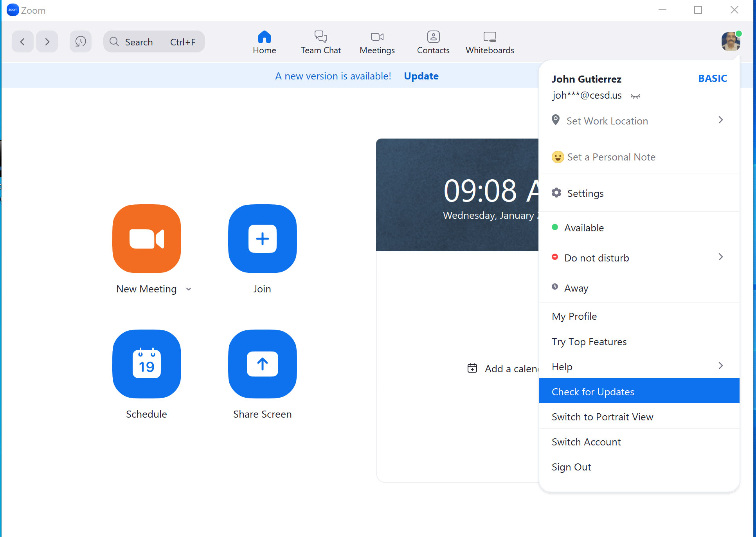Click the profile avatar picture

(x=730, y=41)
